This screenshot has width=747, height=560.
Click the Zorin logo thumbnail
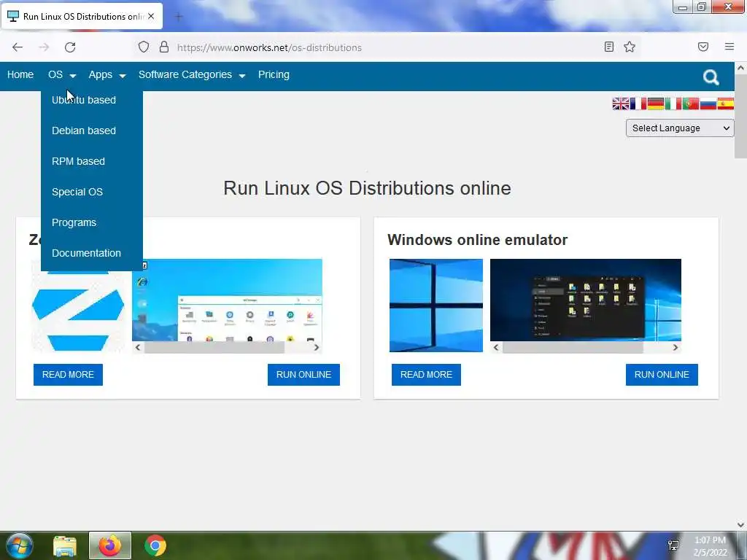pos(78,306)
